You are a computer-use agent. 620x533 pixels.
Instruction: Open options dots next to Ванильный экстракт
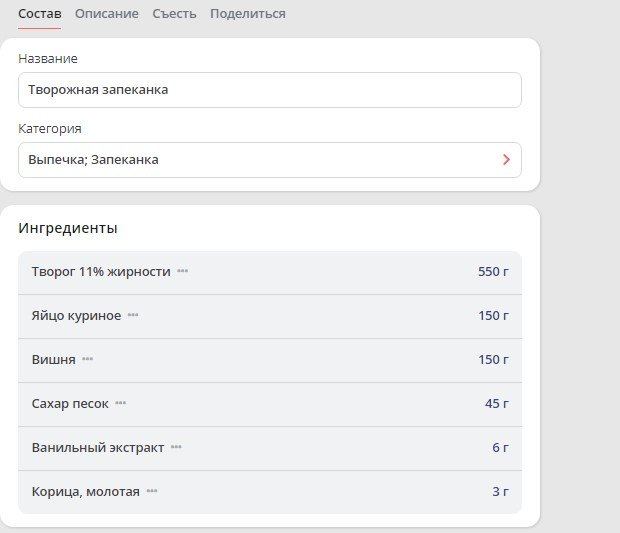coord(176,448)
